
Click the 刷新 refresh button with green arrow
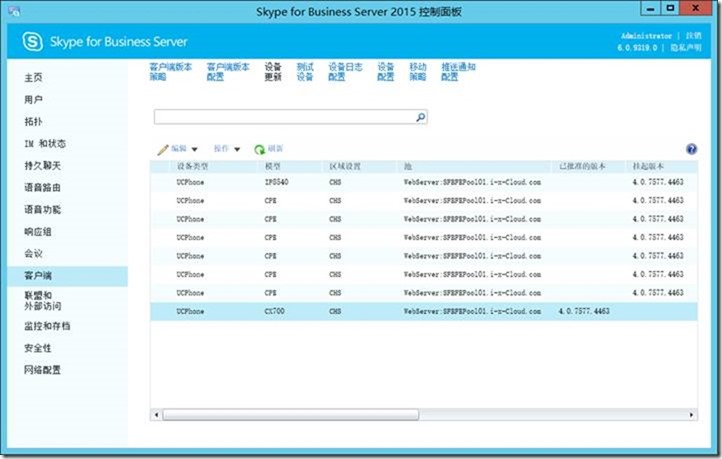(x=268, y=149)
